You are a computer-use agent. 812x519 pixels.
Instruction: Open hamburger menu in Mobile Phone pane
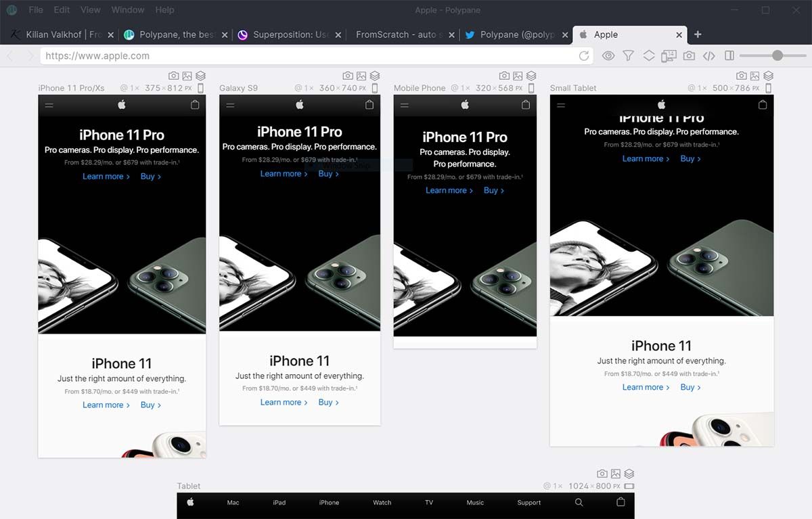tap(405, 105)
